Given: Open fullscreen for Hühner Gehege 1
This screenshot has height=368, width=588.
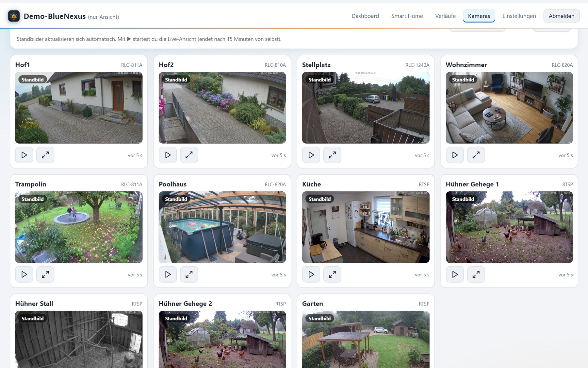Looking at the screenshot, I should (x=476, y=274).
